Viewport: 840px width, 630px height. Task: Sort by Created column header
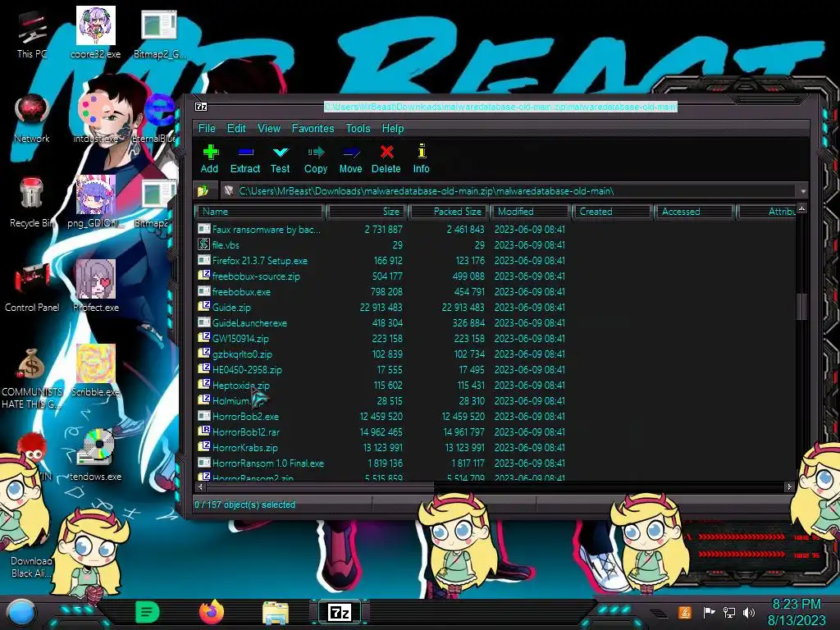point(613,212)
